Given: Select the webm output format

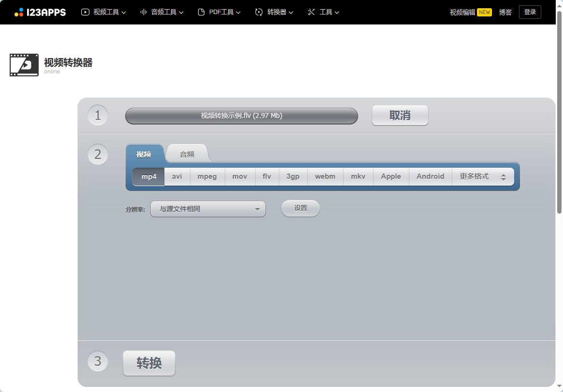Looking at the screenshot, I should [325, 176].
